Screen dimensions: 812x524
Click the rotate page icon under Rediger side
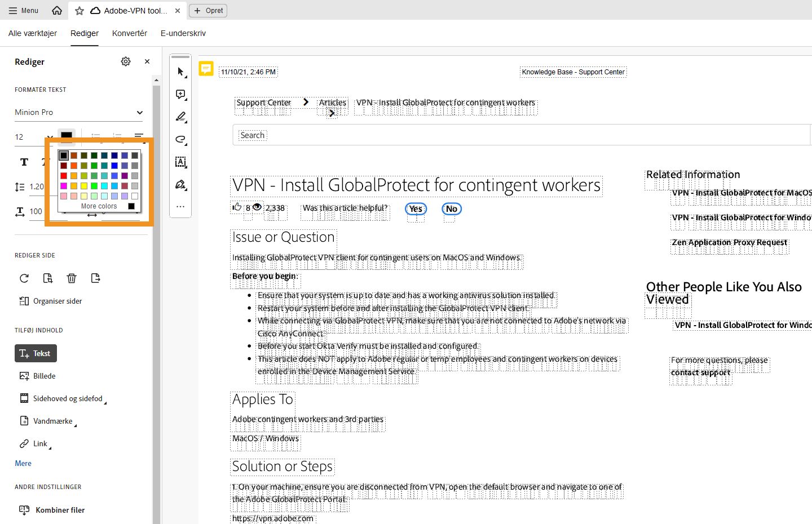(x=24, y=278)
